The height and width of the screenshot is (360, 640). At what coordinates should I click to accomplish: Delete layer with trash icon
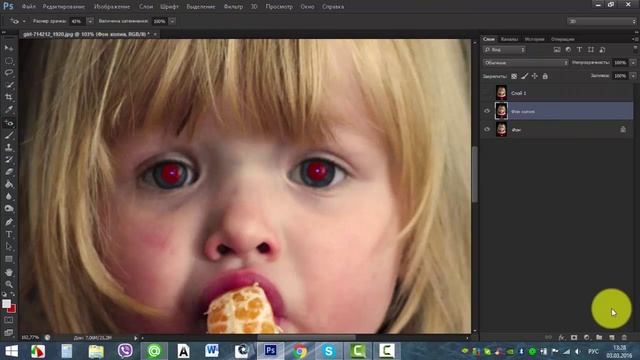pos(624,338)
